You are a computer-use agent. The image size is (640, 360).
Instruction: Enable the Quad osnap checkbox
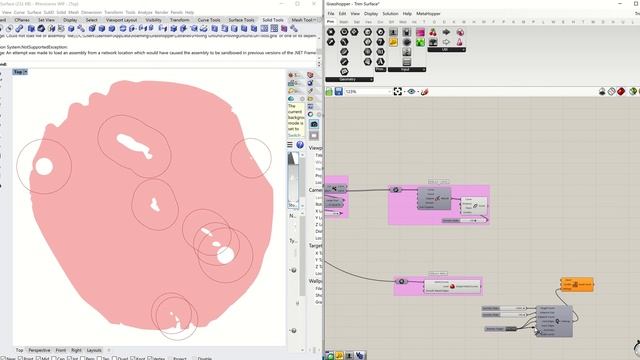tap(114, 358)
